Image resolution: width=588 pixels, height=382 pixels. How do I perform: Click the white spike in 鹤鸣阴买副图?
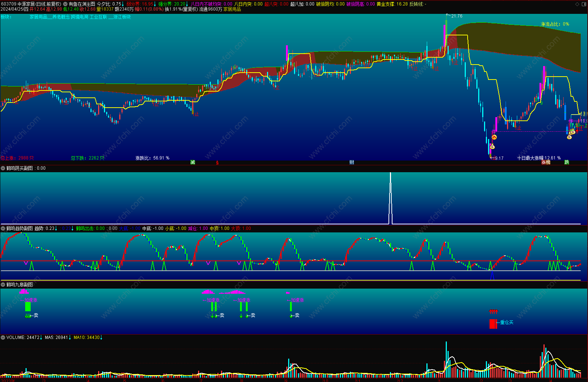pyautogui.click(x=391, y=198)
